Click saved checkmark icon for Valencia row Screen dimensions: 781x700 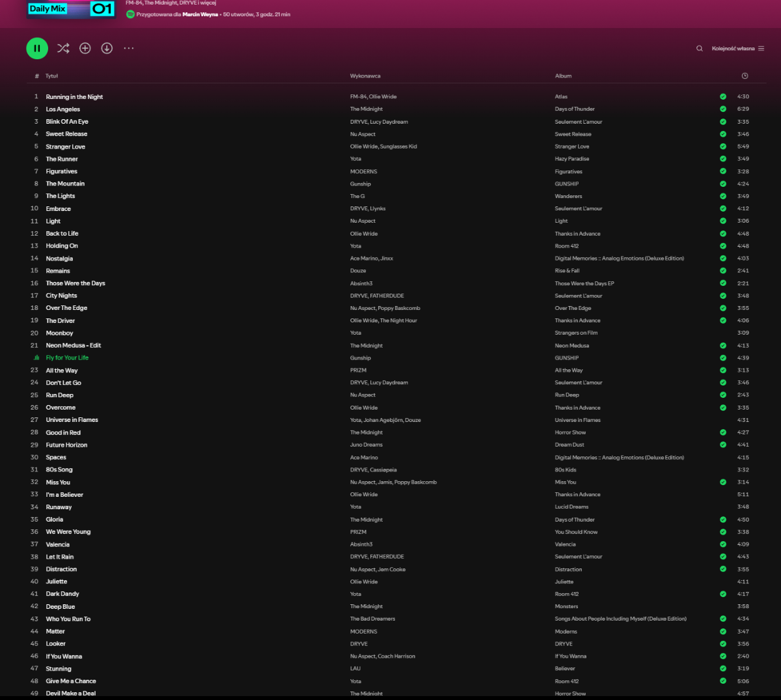coord(723,544)
